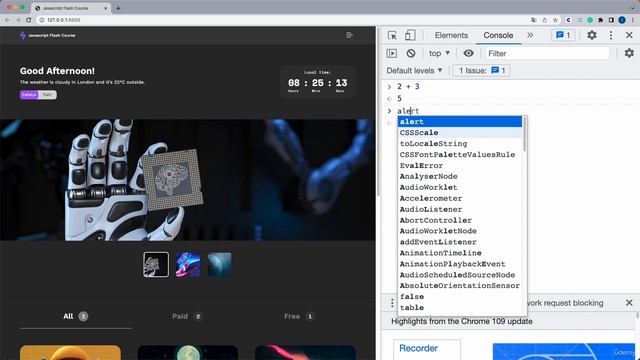Expand the Default levels dropdown
Screen dimensions: 640x360
tap(414, 71)
